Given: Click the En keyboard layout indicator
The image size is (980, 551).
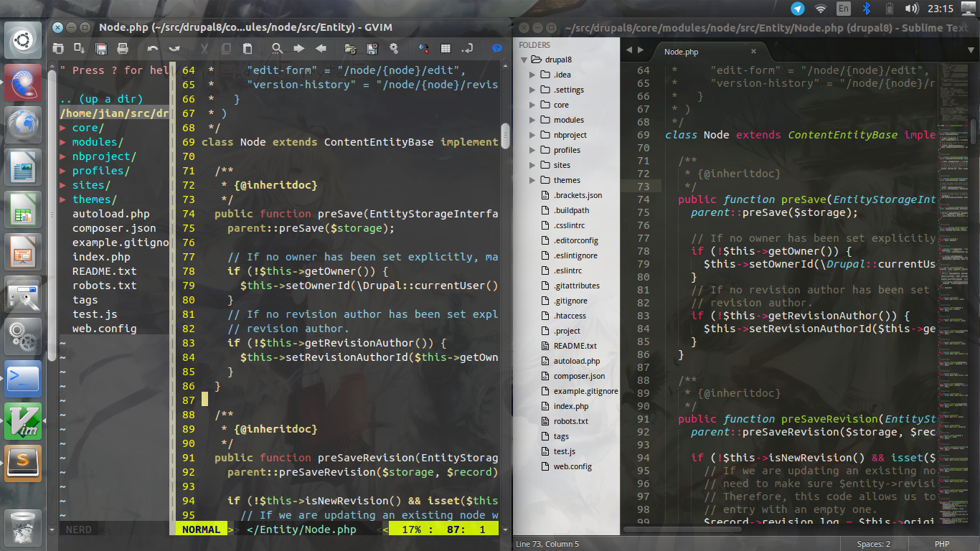Looking at the screenshot, I should click(x=844, y=9).
